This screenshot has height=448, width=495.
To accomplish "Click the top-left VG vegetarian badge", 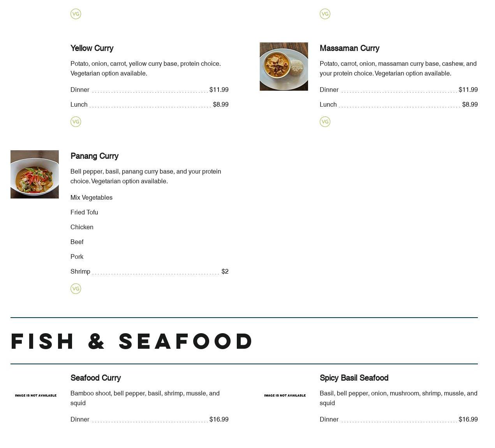I will tap(76, 14).
